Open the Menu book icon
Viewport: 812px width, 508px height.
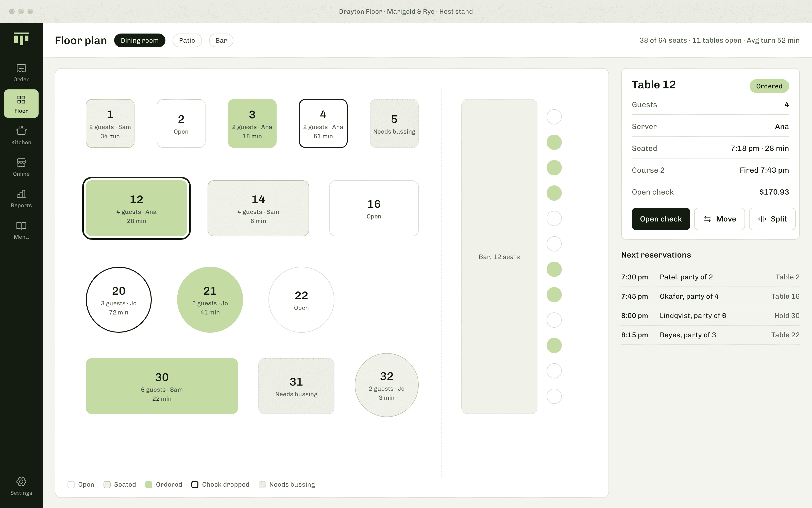click(x=21, y=226)
